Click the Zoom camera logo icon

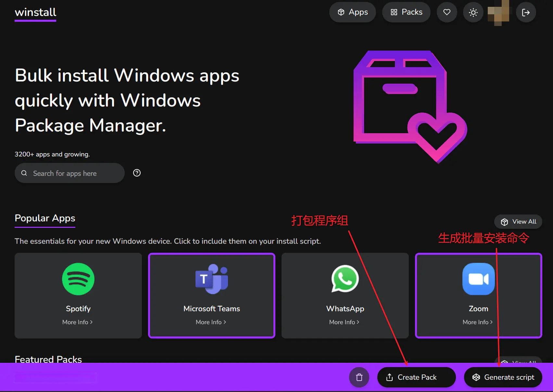478,279
